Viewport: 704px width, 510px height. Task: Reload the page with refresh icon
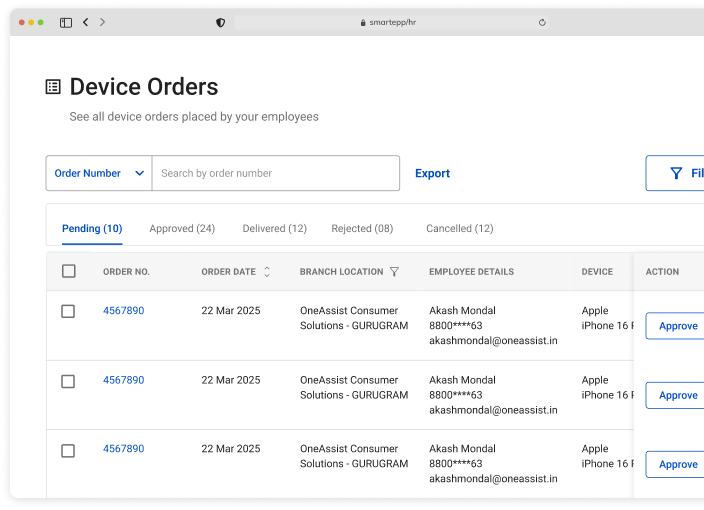pyautogui.click(x=542, y=22)
